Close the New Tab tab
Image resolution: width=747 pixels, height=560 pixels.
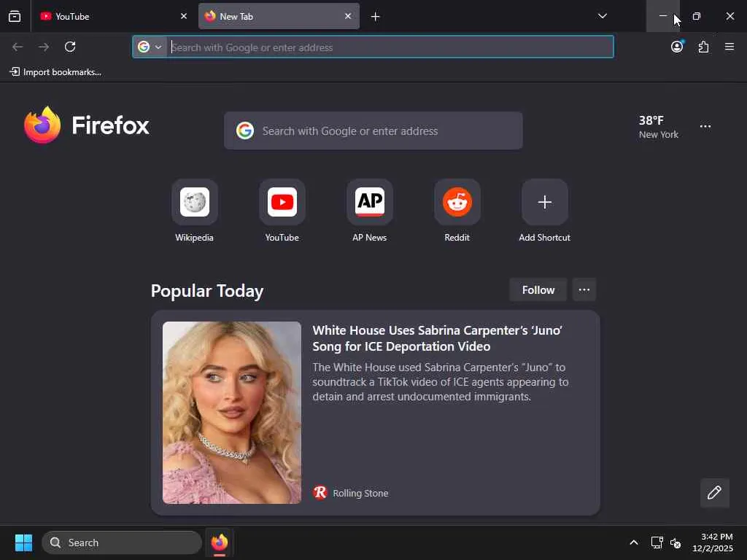348,16
